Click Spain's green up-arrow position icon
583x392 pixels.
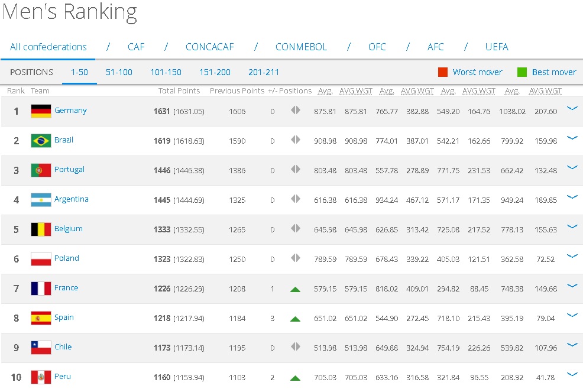coord(295,319)
